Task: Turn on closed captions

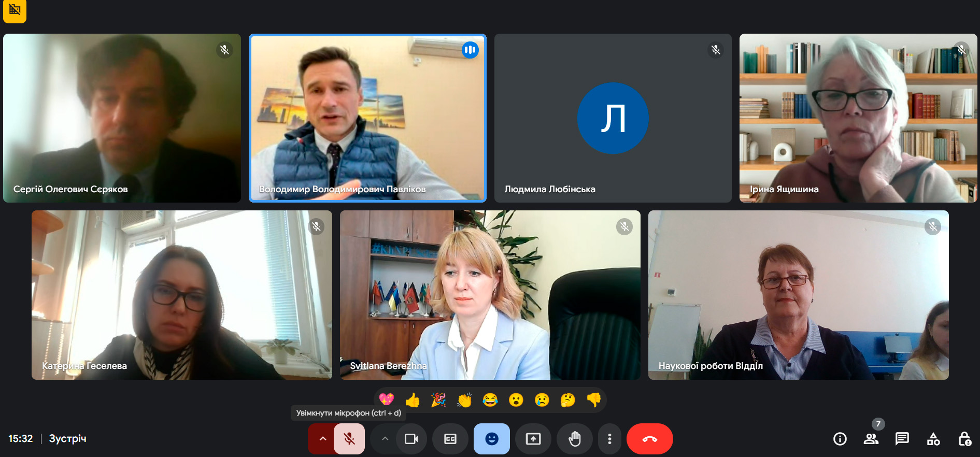Action: [450, 439]
